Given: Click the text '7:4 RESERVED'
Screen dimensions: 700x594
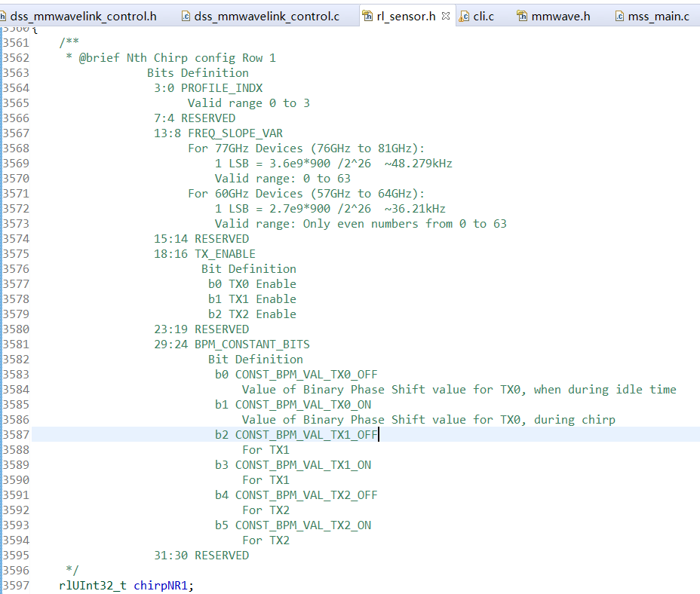Looking at the screenshot, I should pos(195,118).
